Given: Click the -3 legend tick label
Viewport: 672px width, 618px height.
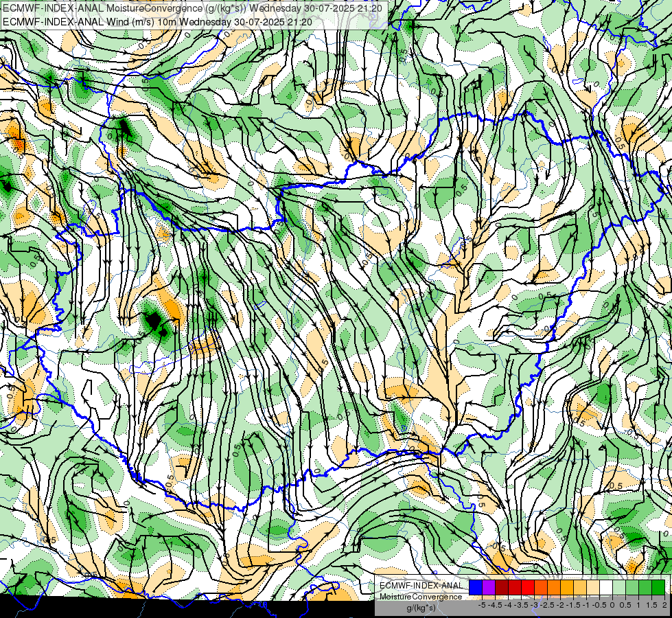Looking at the screenshot, I should (535, 605).
